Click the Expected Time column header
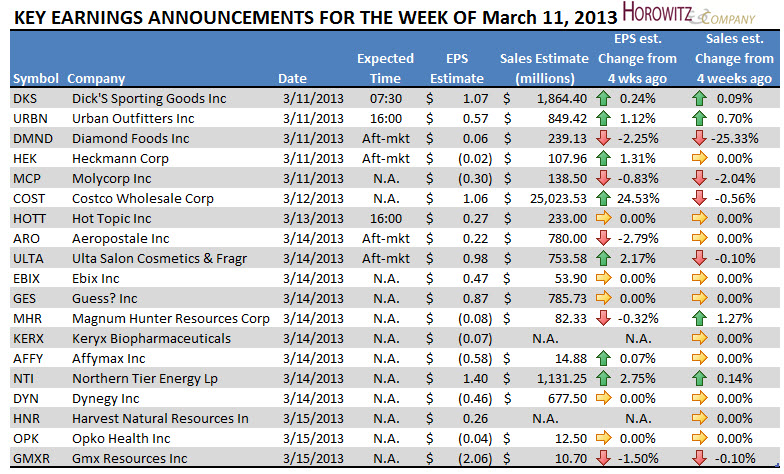This screenshot has width=784, height=474. [x=385, y=68]
